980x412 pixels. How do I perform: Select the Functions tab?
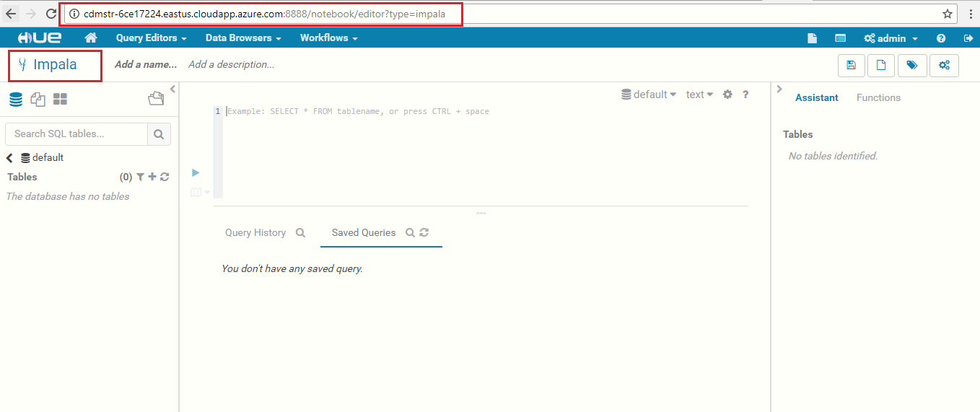878,98
